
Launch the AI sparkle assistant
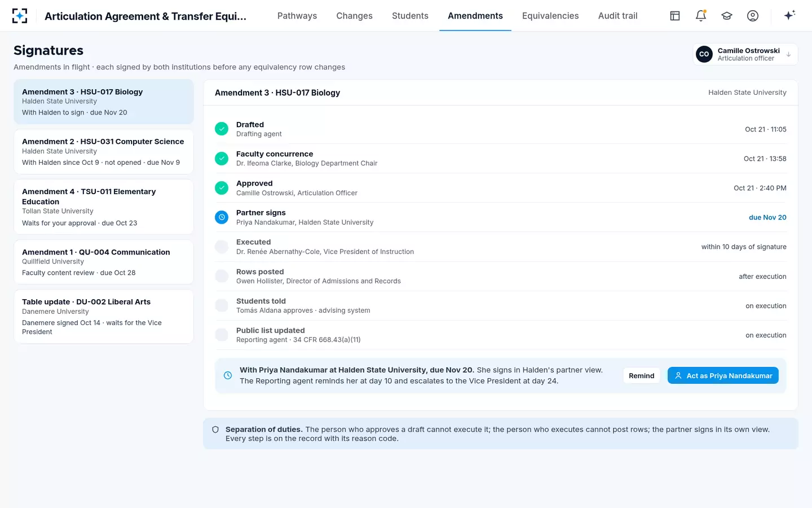pos(789,15)
